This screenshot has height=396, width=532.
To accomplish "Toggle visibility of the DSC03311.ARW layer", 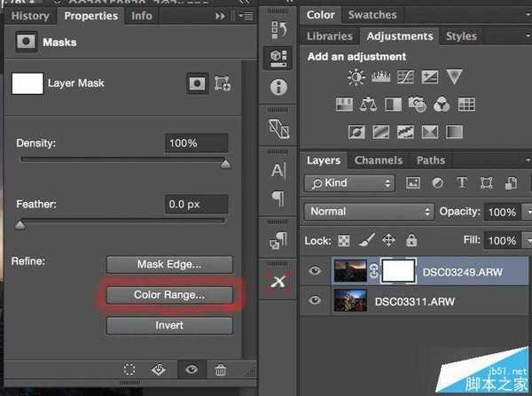I will tap(314, 301).
